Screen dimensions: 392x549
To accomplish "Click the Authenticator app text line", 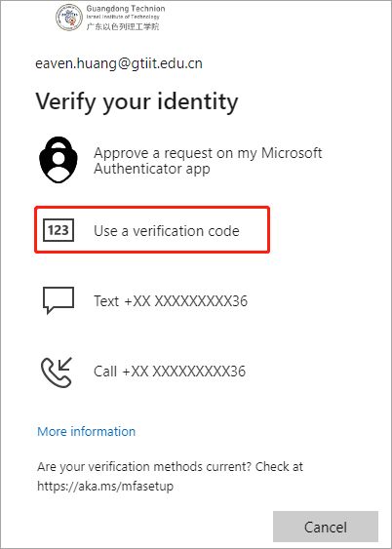I will (152, 169).
